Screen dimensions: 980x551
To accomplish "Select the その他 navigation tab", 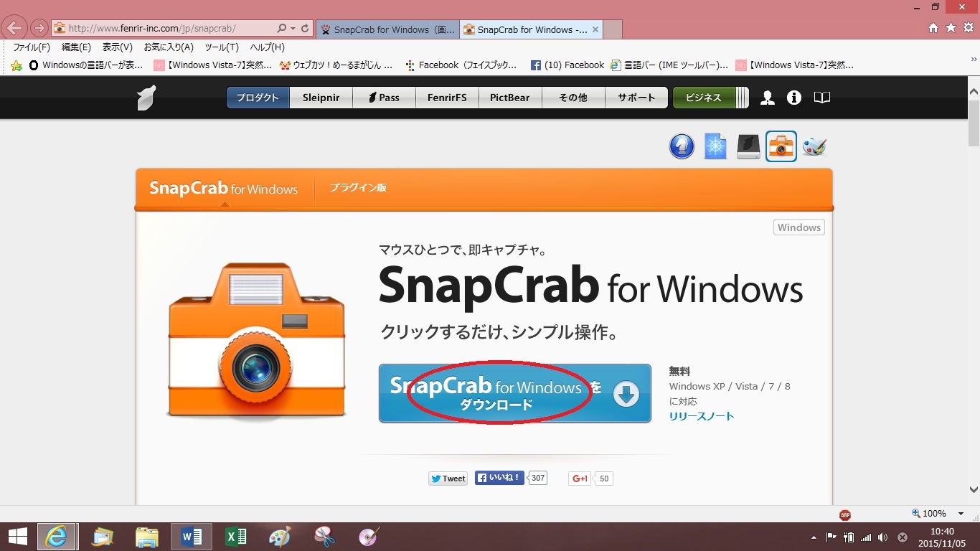I will coord(573,98).
